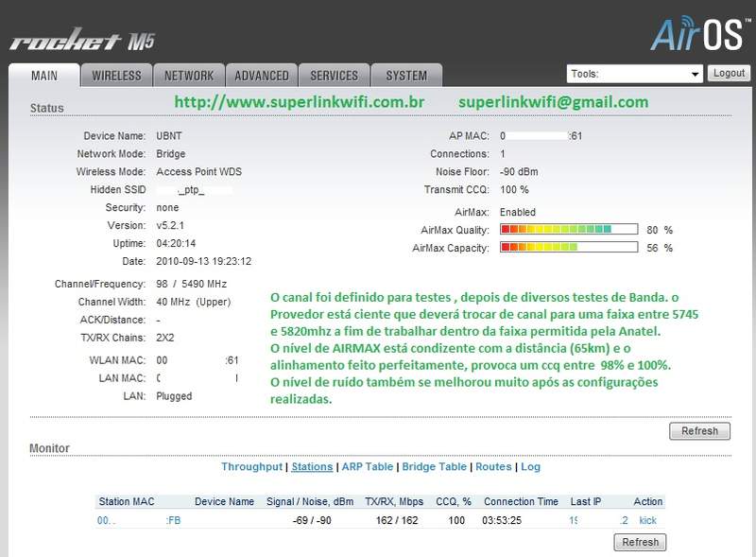Open the Log link
Viewport: 756px width, 557px height.
click(x=530, y=467)
